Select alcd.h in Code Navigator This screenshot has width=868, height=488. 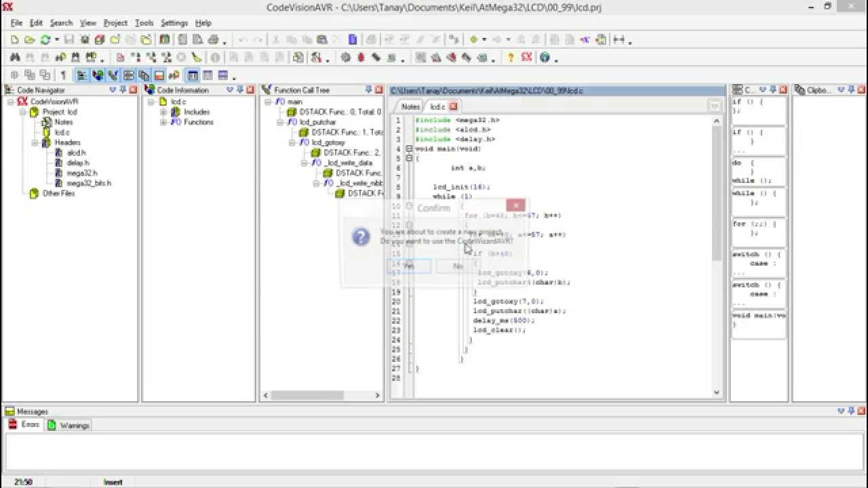(76, 152)
